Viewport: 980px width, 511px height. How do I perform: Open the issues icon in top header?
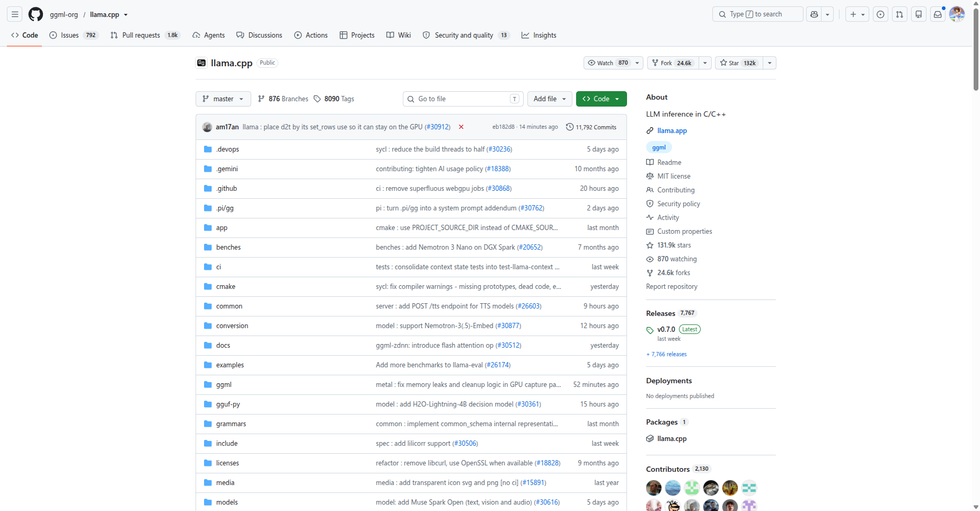[x=880, y=14]
